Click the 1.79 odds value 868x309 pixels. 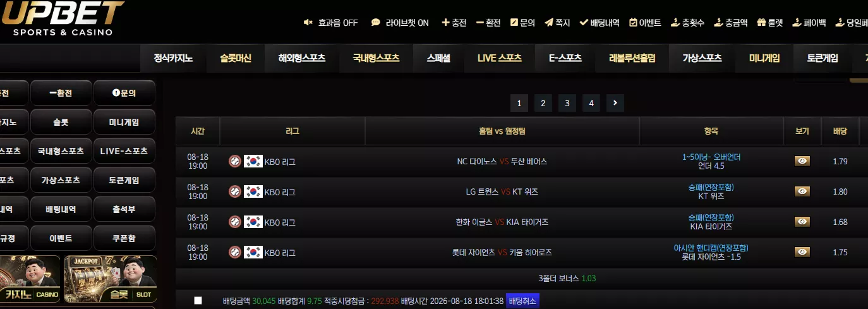840,161
